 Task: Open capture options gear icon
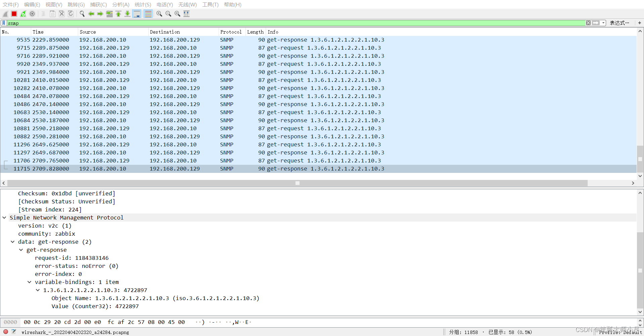pyautogui.click(x=32, y=14)
